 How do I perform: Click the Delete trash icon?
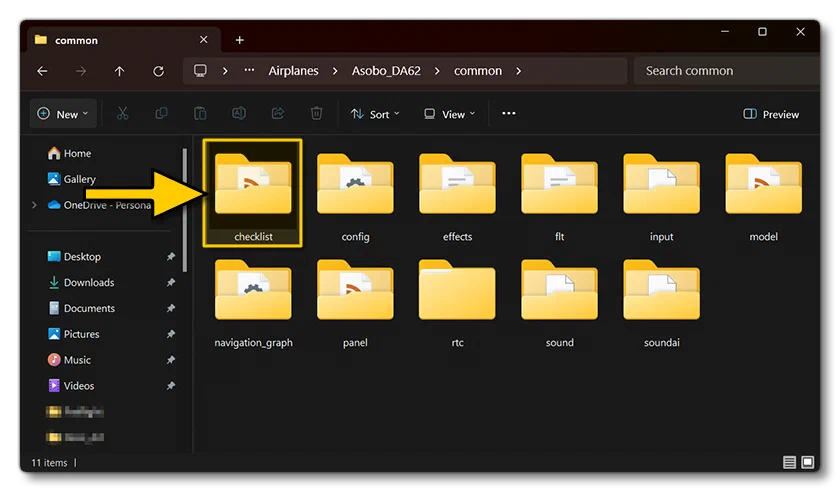[317, 114]
